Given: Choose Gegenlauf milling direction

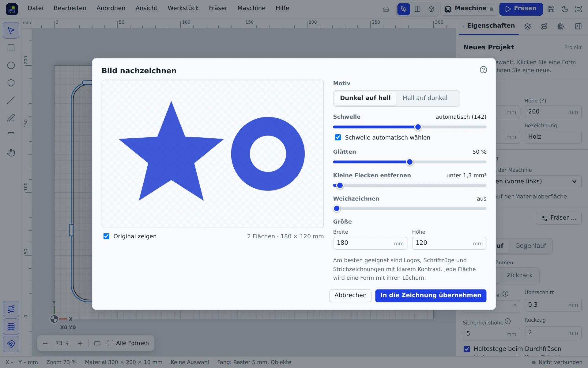Looking at the screenshot, I should pos(530,246).
